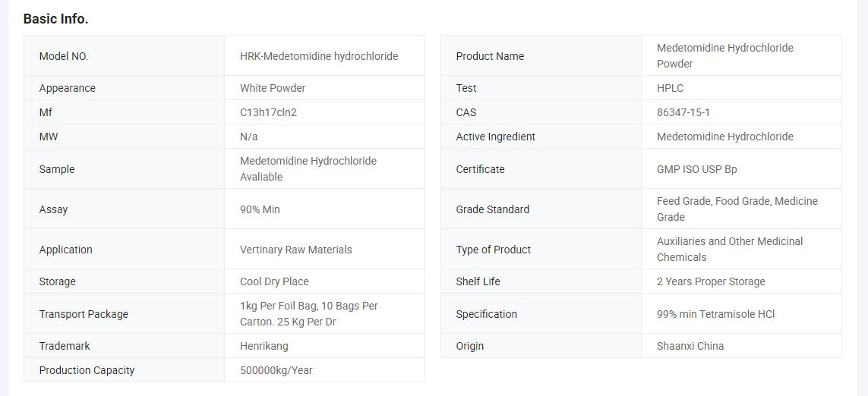Click the 90% Min assay value
This screenshot has height=396, width=868.
[x=260, y=209]
